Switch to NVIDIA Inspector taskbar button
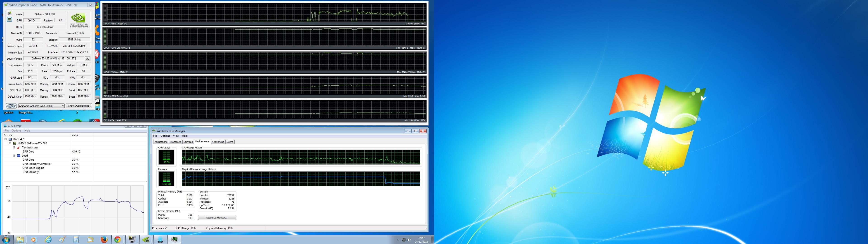Screen dimensions: 868x244 click(146, 240)
